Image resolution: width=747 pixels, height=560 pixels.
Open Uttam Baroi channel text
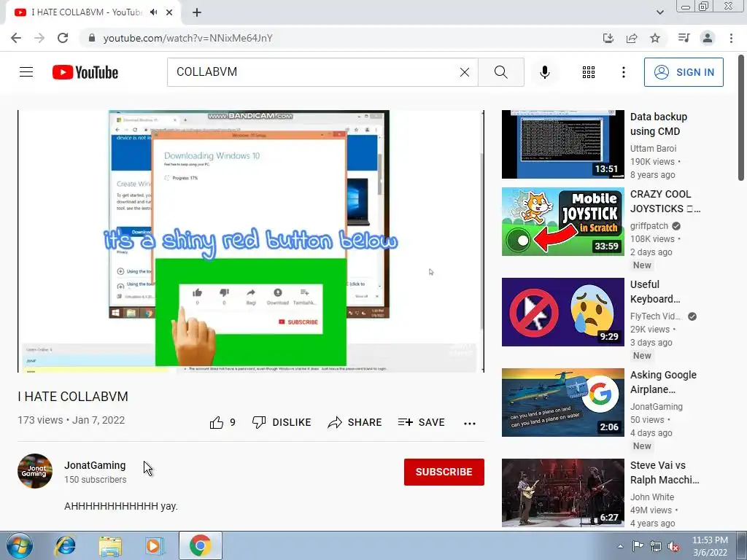(653, 149)
